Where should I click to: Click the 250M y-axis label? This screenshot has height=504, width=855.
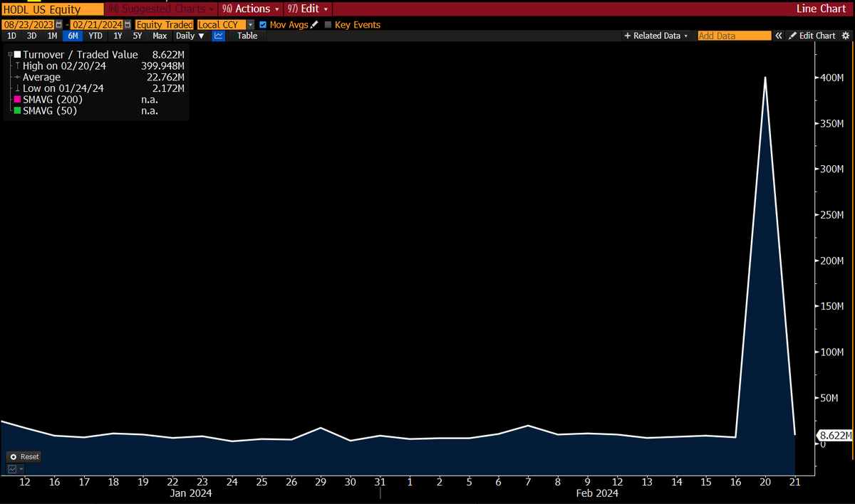pyautogui.click(x=832, y=215)
